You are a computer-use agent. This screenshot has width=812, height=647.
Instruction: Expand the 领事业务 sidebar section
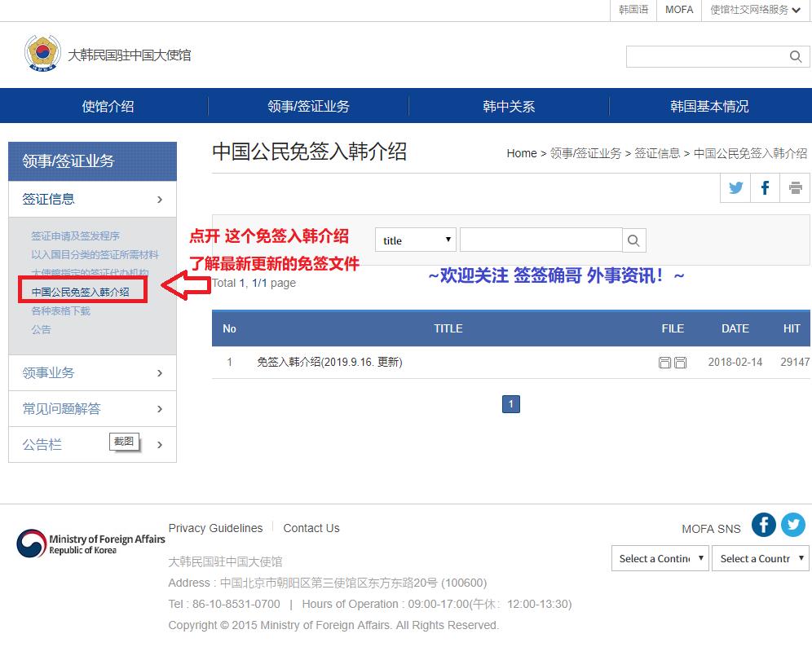coord(92,372)
